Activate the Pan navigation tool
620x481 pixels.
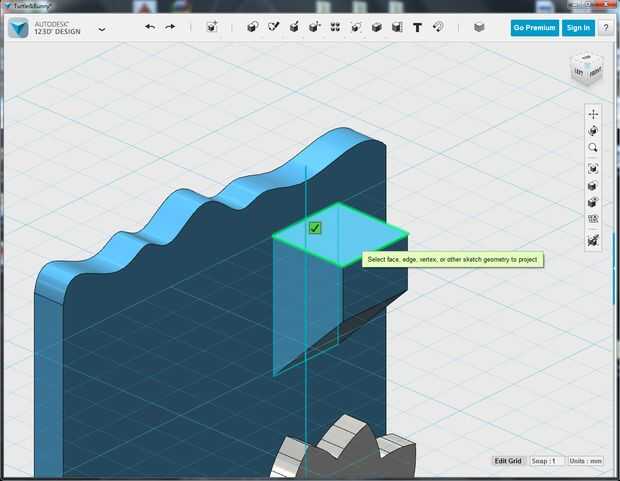pos(593,114)
